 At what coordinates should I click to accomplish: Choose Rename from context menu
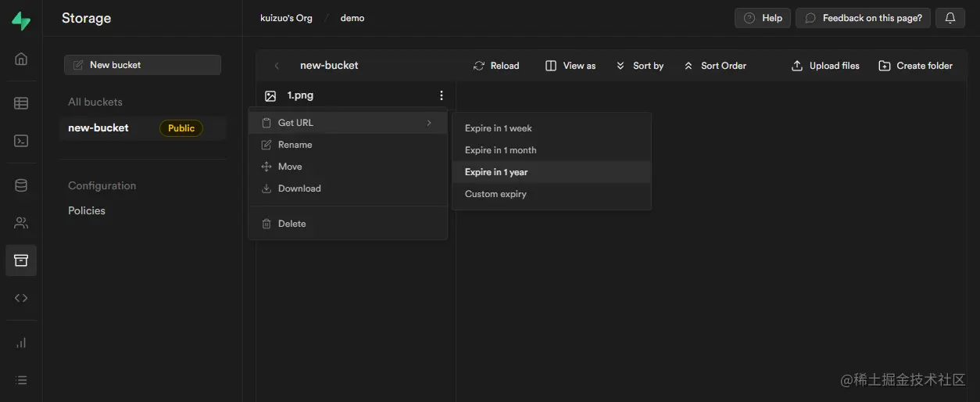point(295,145)
